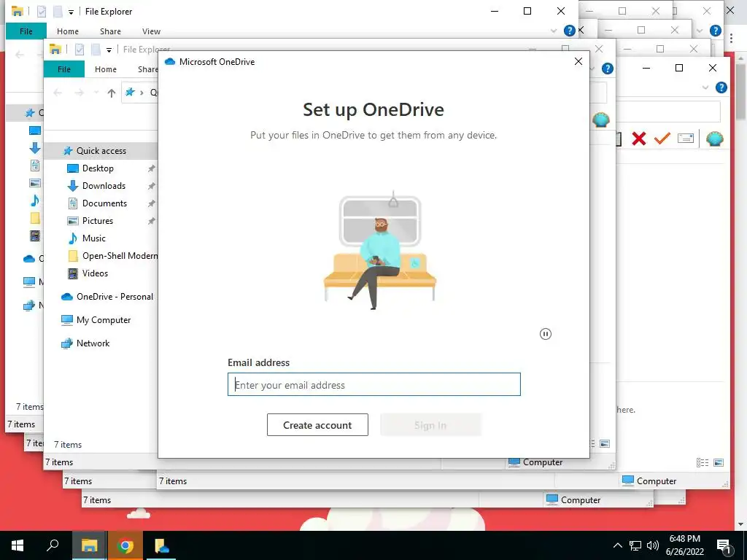Open Google Chrome from taskbar

pyautogui.click(x=125, y=545)
